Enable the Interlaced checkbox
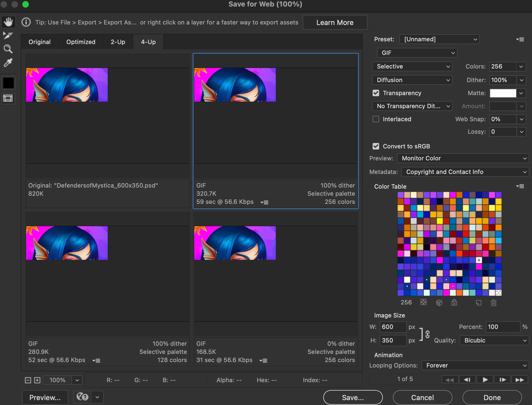Viewport: 532px width, 405px height. [x=376, y=119]
